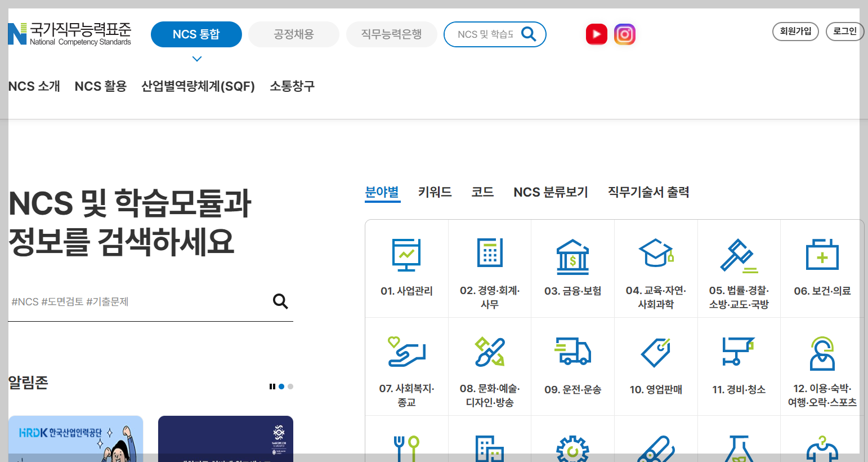Open the NCS 소개 menu
Image resolution: width=868 pixels, height=462 pixels.
pyautogui.click(x=34, y=86)
